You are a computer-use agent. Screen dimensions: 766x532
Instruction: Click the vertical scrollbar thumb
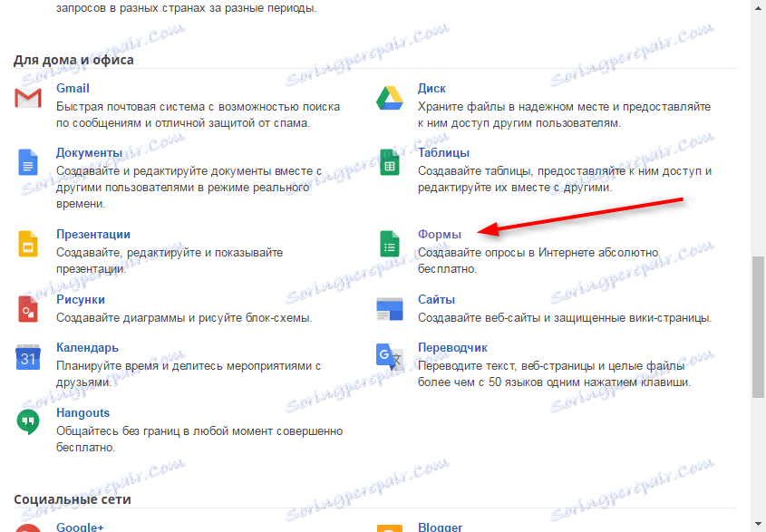pos(758,326)
